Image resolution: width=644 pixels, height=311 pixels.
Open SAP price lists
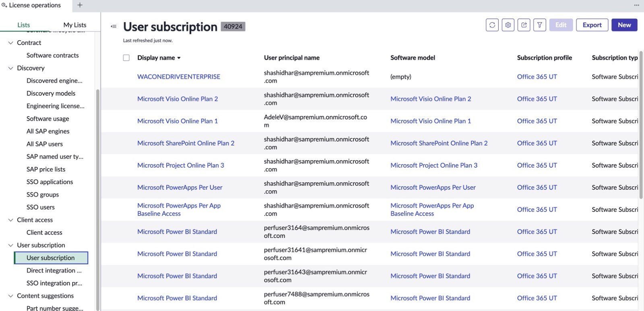[46, 169]
